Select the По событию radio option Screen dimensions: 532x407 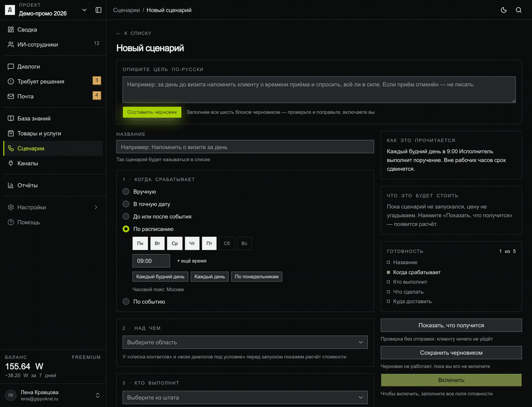(126, 302)
